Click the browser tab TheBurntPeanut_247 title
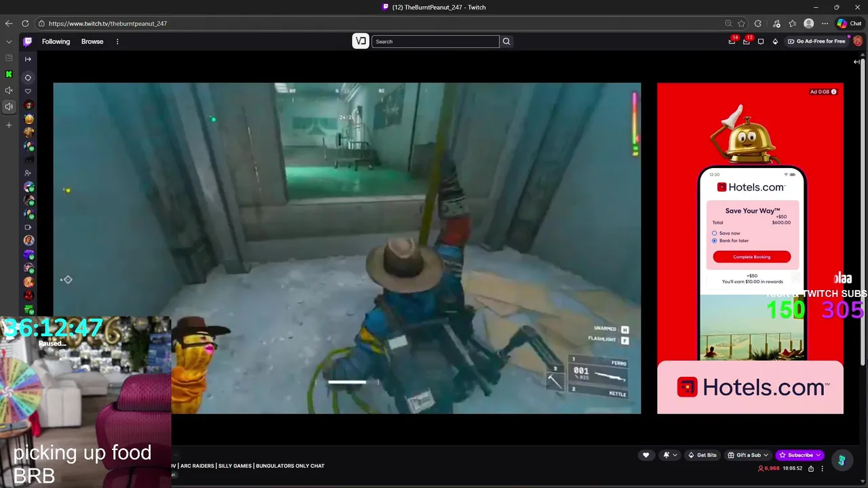The image size is (868, 488). [434, 7]
